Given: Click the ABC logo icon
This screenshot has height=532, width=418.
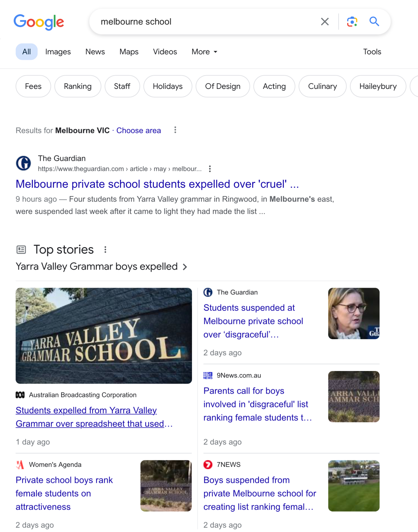Looking at the screenshot, I should (x=20, y=395).
